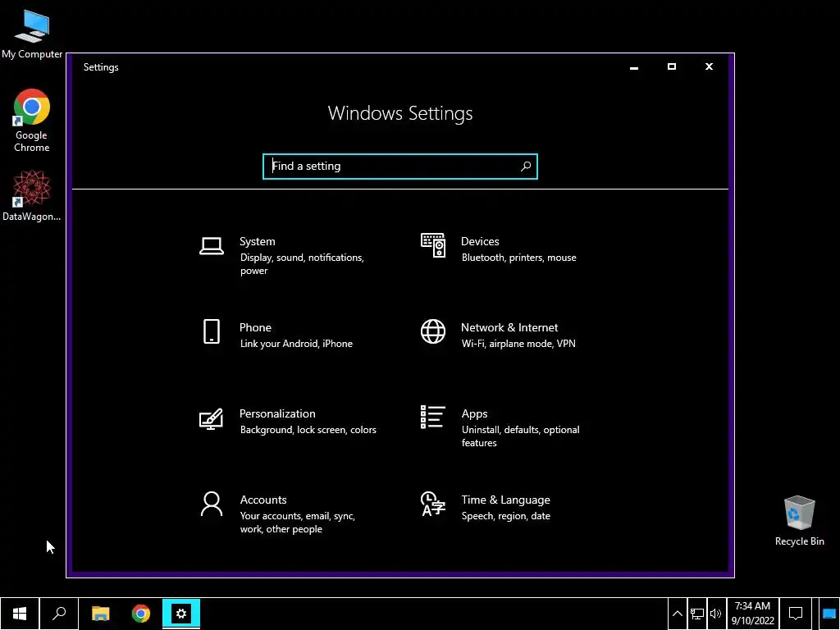Click 'Speech, region, date' description

(505, 516)
